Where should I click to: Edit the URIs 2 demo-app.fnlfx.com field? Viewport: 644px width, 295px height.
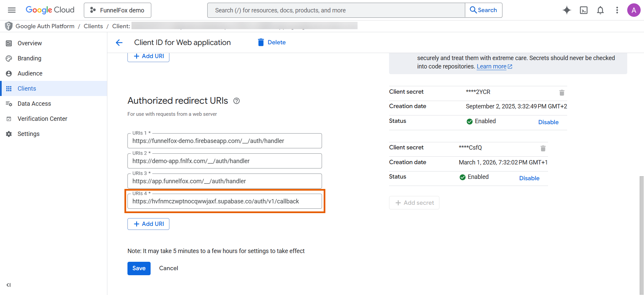click(x=225, y=161)
